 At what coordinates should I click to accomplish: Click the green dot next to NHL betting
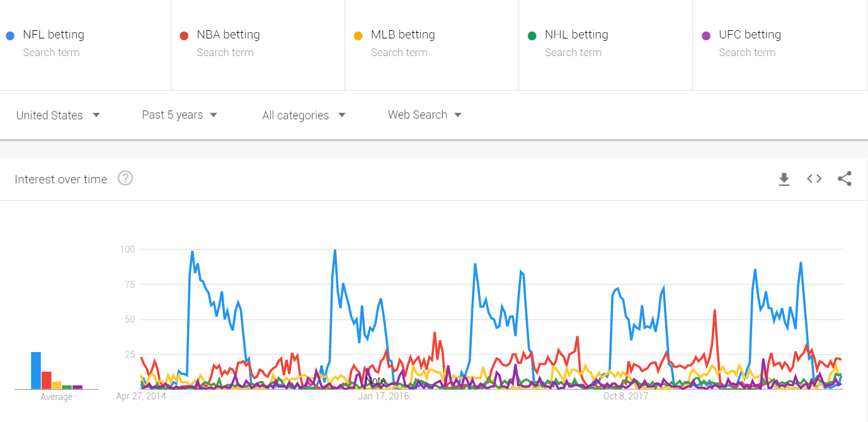pos(532,36)
